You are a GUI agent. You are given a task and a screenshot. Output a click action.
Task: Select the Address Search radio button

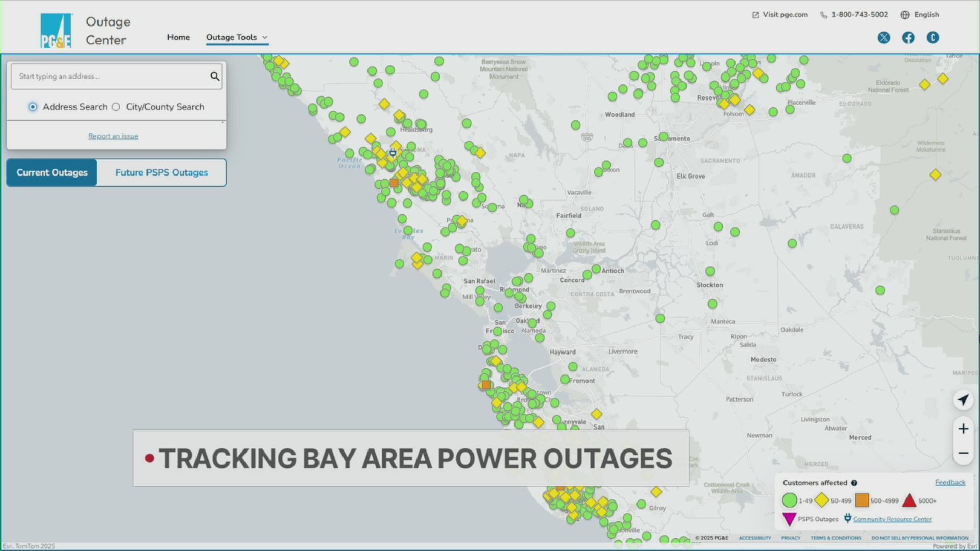point(33,107)
